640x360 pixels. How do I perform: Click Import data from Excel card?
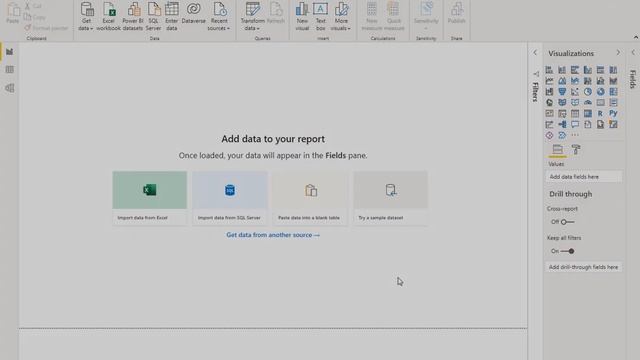[150, 198]
